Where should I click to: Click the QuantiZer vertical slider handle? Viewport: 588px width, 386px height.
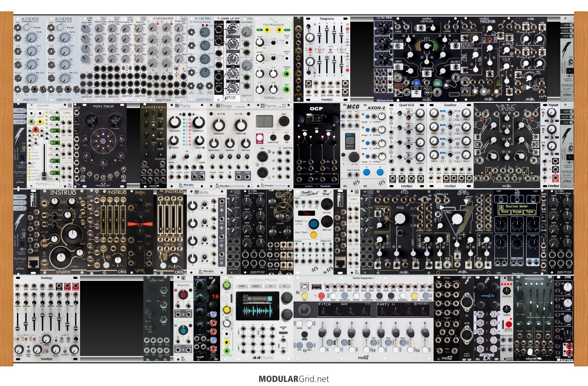click(44, 176)
